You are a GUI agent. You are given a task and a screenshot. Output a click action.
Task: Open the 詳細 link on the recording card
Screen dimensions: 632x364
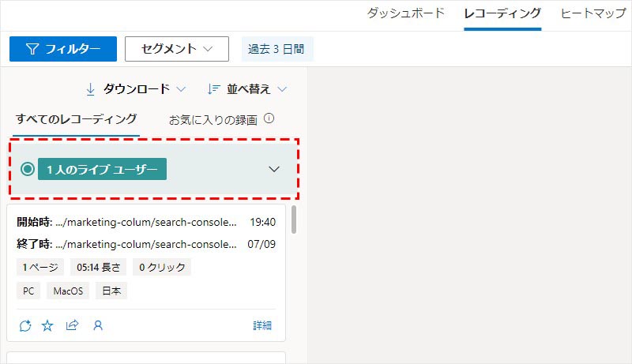(262, 325)
